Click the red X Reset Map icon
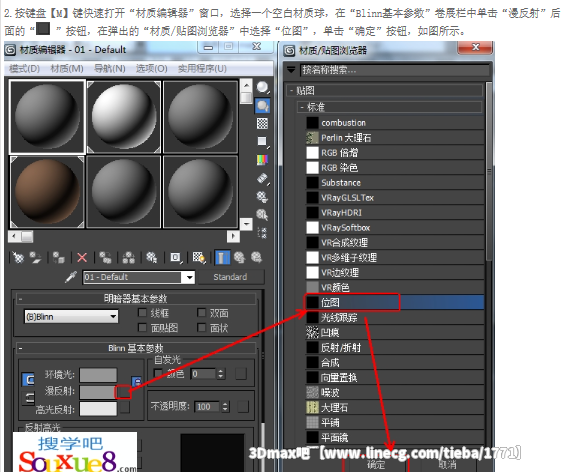The height and width of the screenshot is (472, 561). tap(82, 257)
